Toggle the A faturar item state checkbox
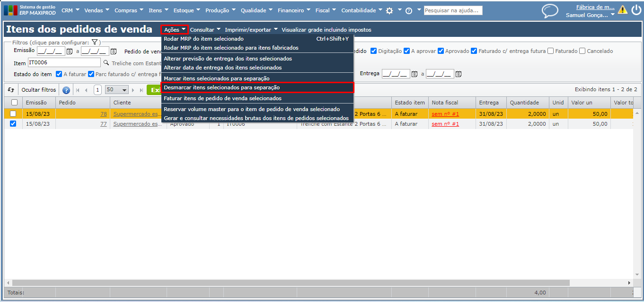This screenshot has width=644, height=302. click(x=59, y=74)
